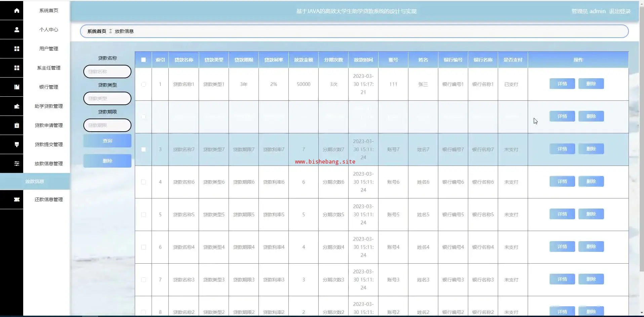Screen dimensions: 644x317
Task: Toggle the checkbox for row 贷款名称7
Action: pos(144,149)
